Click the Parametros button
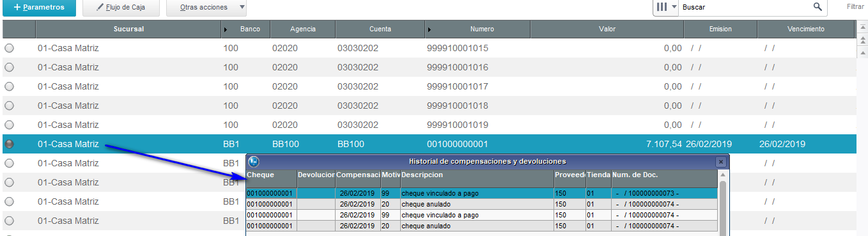This screenshot has height=236, width=868. [39, 8]
